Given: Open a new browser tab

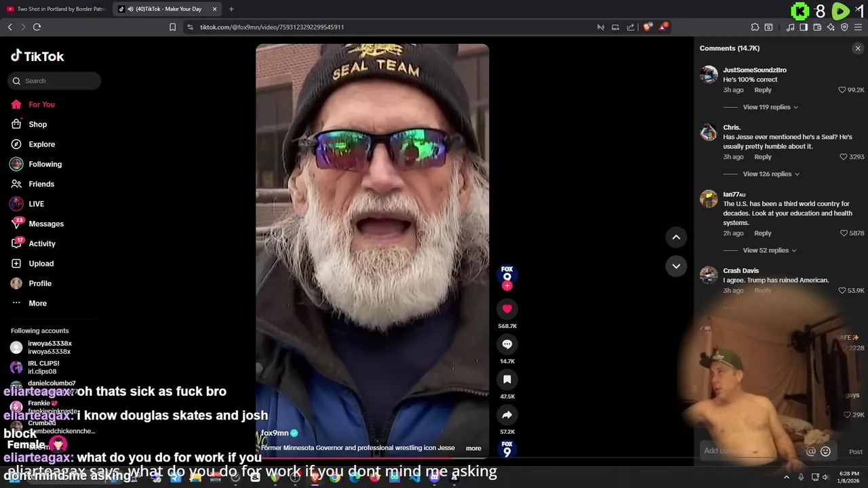Looking at the screenshot, I should tap(231, 9).
